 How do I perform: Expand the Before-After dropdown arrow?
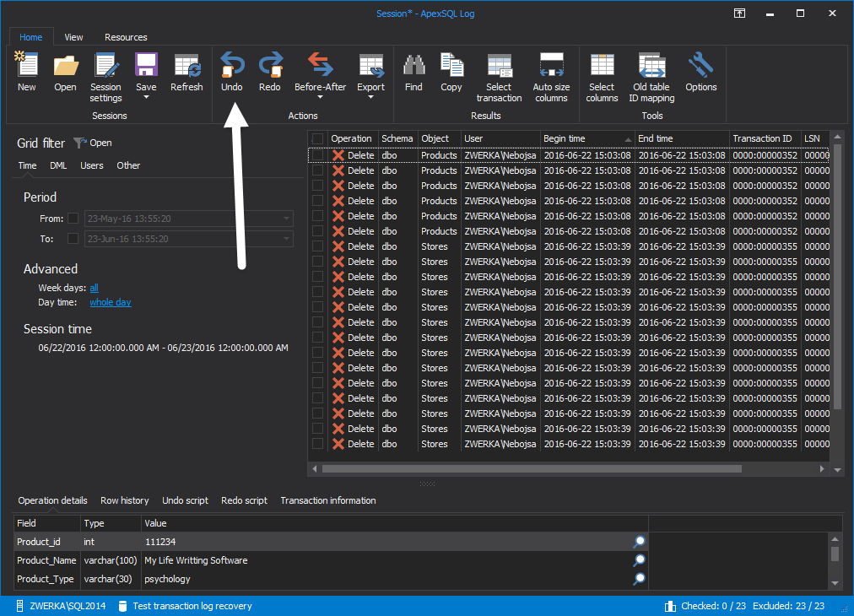pyautogui.click(x=321, y=98)
